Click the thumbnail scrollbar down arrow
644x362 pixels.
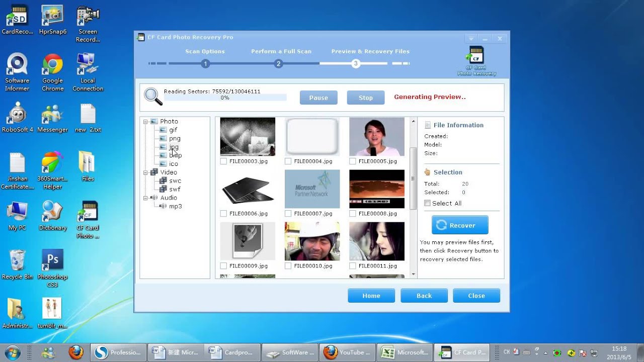coord(414,275)
